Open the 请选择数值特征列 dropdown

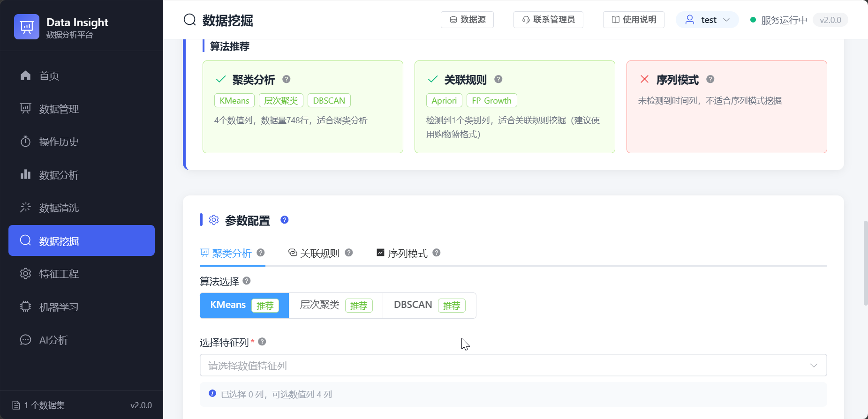[x=513, y=366]
